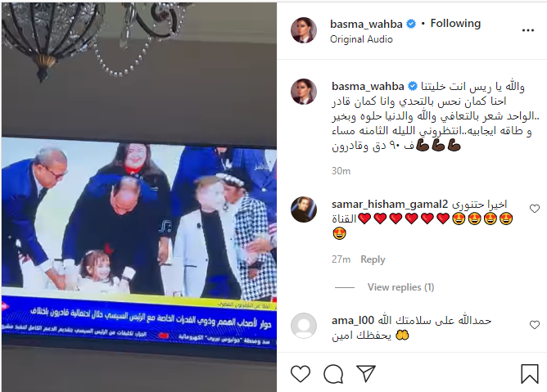This screenshot has width=547, height=392.
Task: Open the comment bubble icon
Action: (333, 374)
